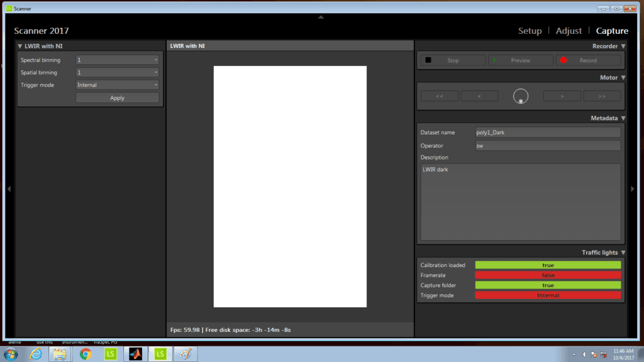The image size is (644, 362).
Task: Click the circular motor position dial
Action: [521, 96]
